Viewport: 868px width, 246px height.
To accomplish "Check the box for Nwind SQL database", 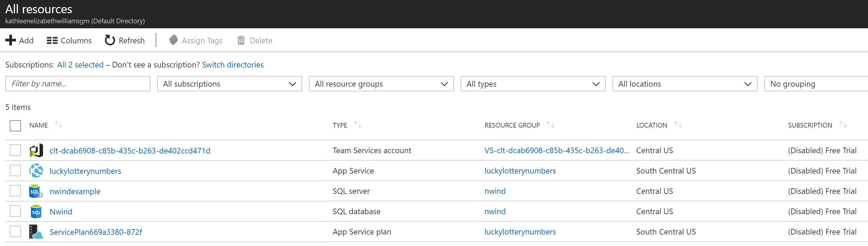I will pos(15,211).
